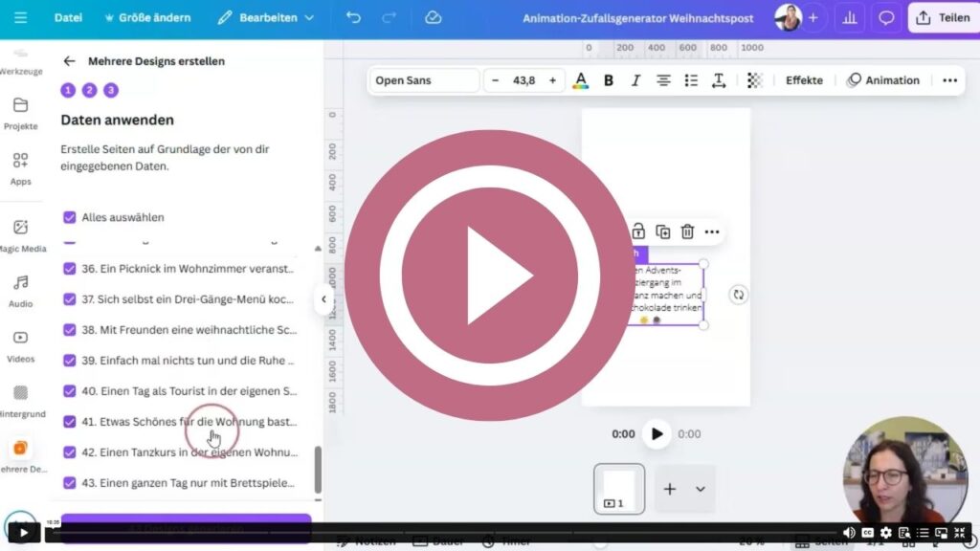Toggle bold text formatting

coord(608,80)
